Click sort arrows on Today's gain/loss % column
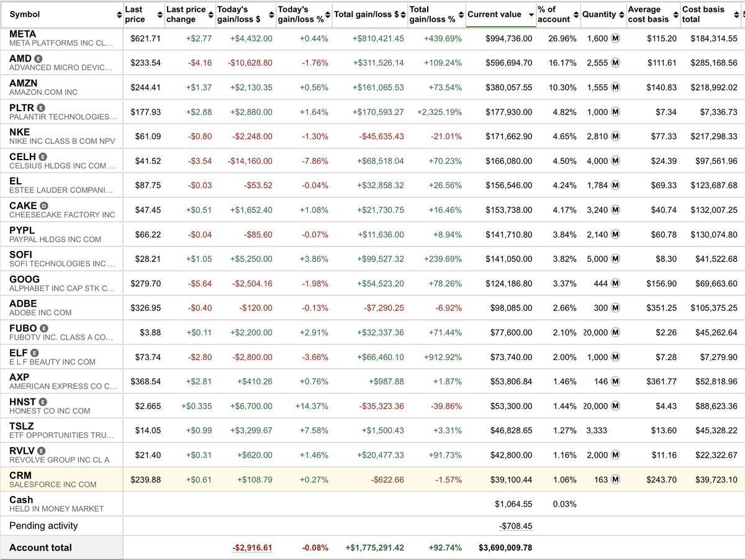This screenshot has width=745, height=560. point(328,14)
